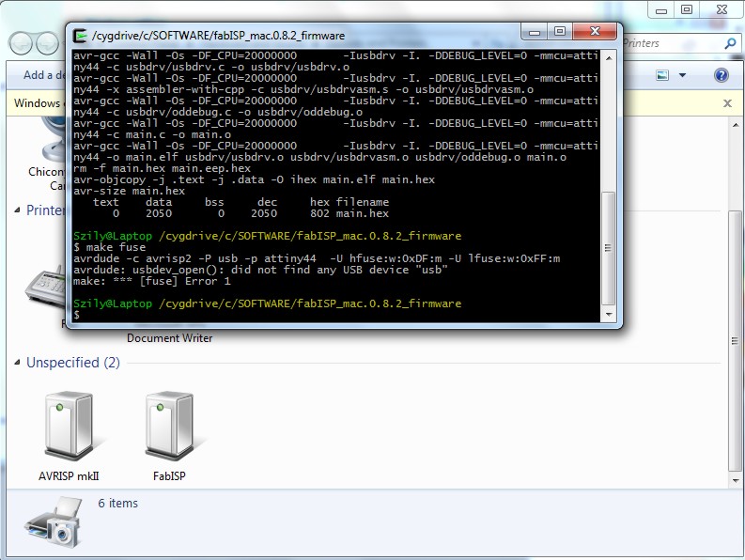Select the FabISP device icon
The height and width of the screenshot is (560, 745).
click(170, 426)
